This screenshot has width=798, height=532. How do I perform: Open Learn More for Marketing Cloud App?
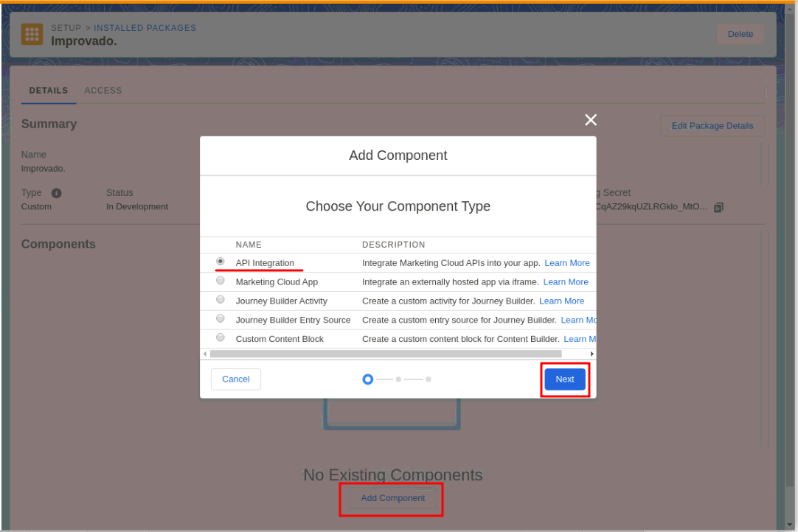(x=566, y=281)
